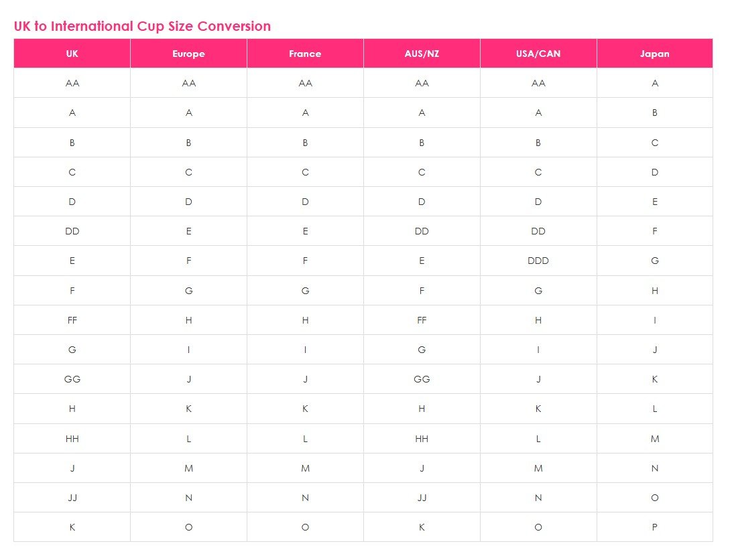The image size is (730, 560).
Task: Select the A cell in Japan column
Action: [x=654, y=83]
